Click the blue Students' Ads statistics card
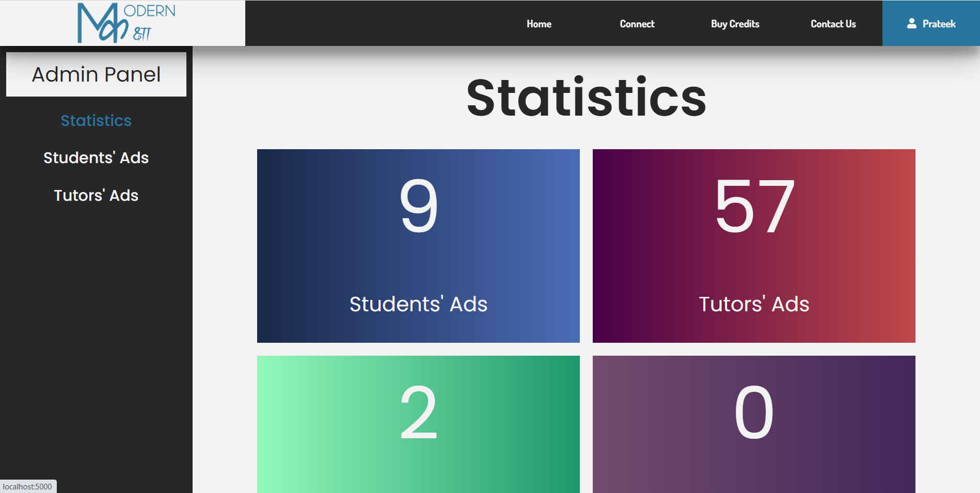This screenshot has height=493, width=980. [x=418, y=246]
